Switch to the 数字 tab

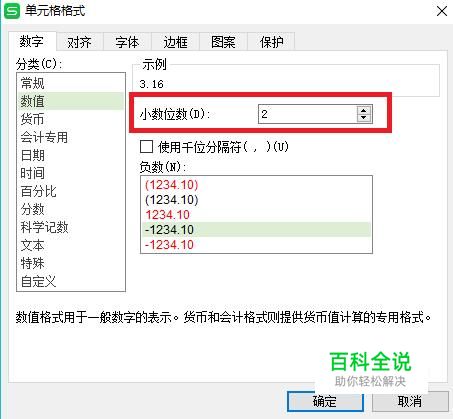point(32,42)
